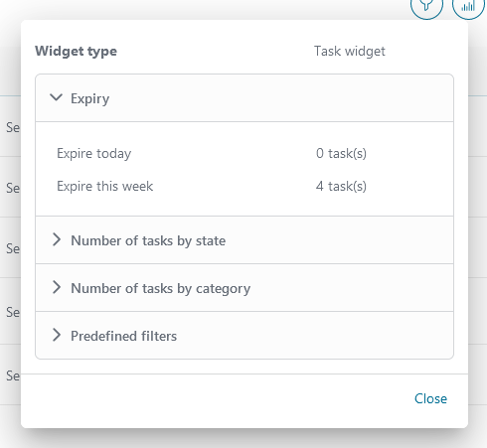Click the 0 task(s) count value

(341, 153)
